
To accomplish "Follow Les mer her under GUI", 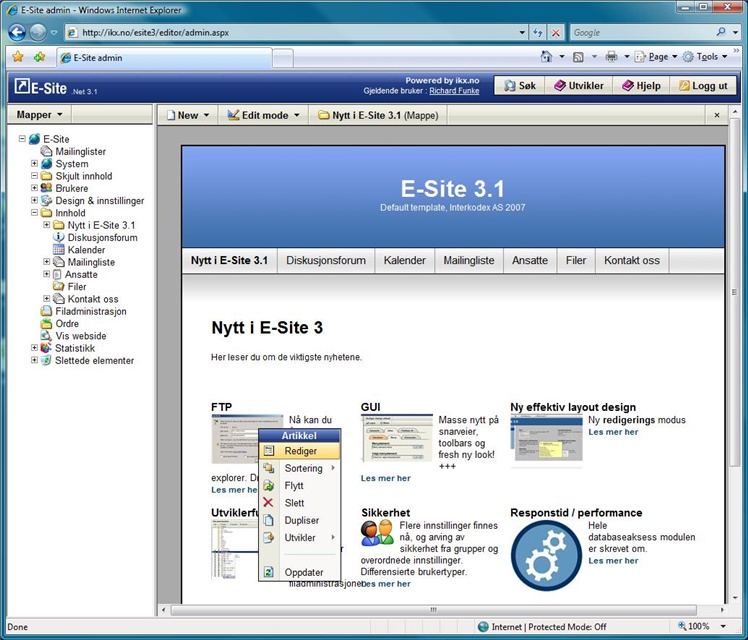I will click(x=385, y=478).
